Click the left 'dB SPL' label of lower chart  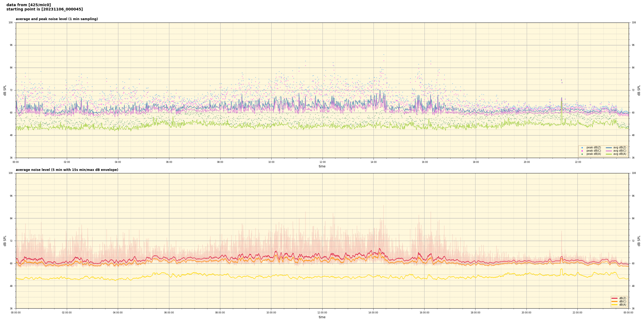pos(5,241)
